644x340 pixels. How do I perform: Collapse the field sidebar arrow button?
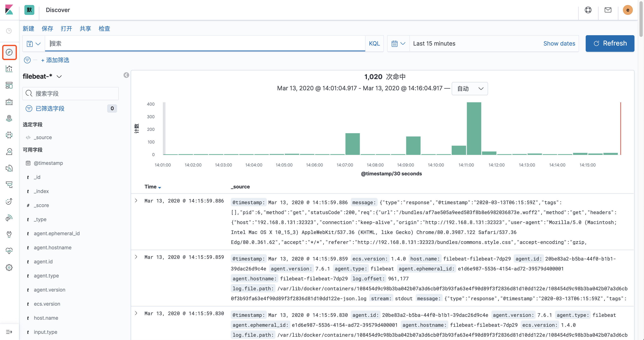126,75
